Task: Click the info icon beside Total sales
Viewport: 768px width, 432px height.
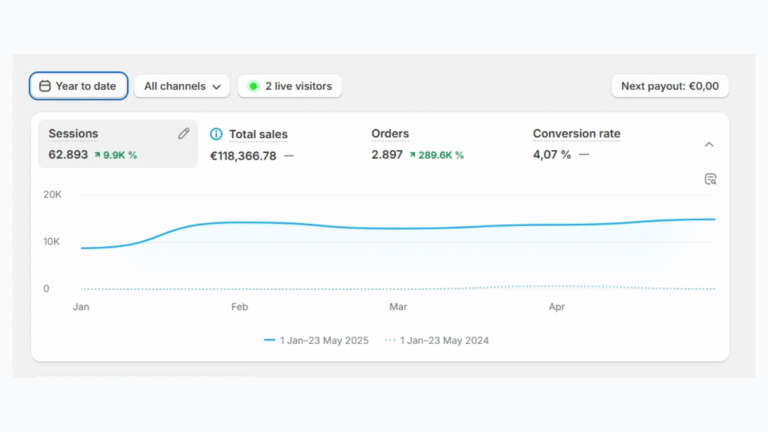Action: coord(216,134)
